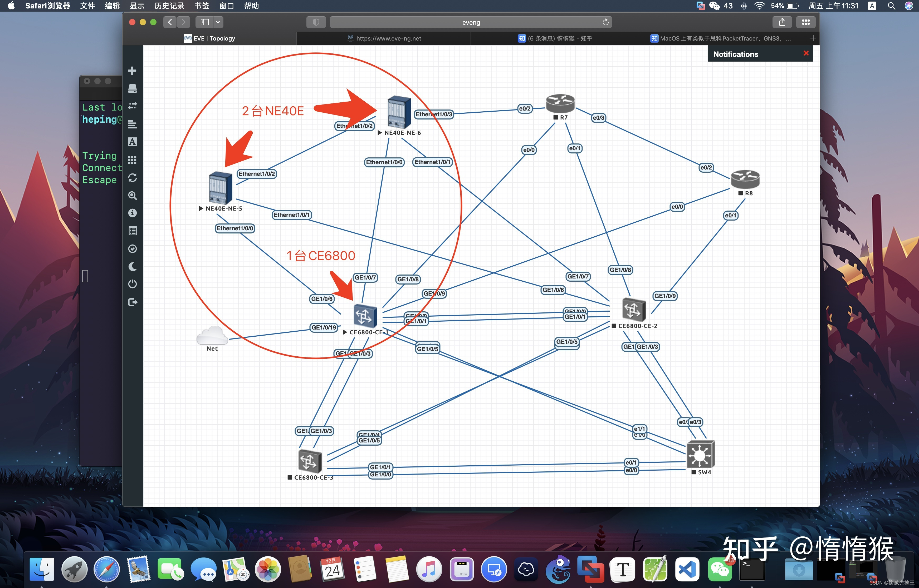This screenshot has height=588, width=919.
Task: Click the Safari privacy shield button
Action: 316,22
